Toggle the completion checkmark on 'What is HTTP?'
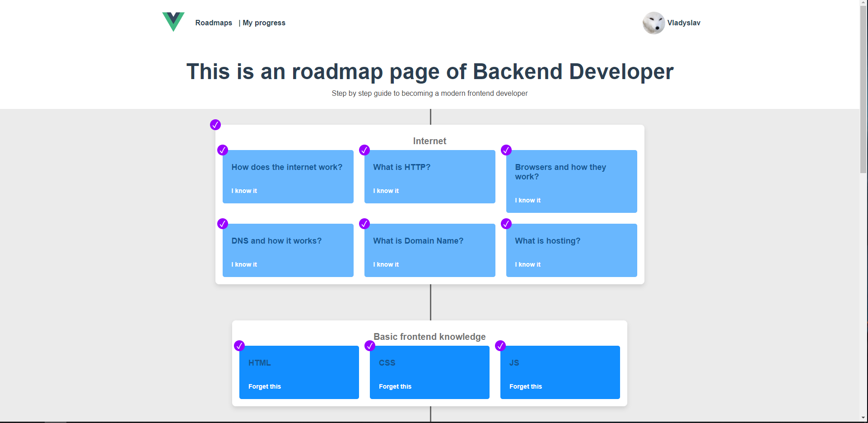868x423 pixels. coord(364,150)
